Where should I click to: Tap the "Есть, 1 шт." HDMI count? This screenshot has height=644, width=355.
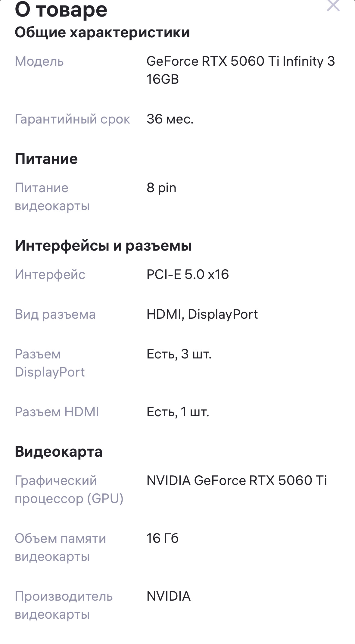[x=178, y=412]
